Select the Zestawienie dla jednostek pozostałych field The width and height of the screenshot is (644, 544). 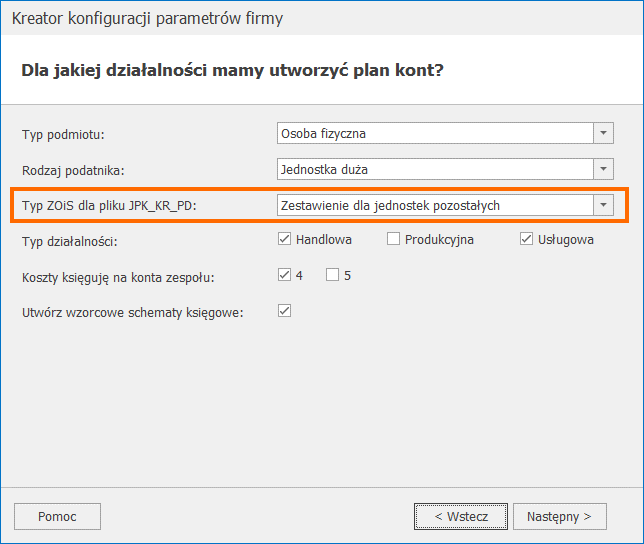pyautogui.click(x=435, y=205)
